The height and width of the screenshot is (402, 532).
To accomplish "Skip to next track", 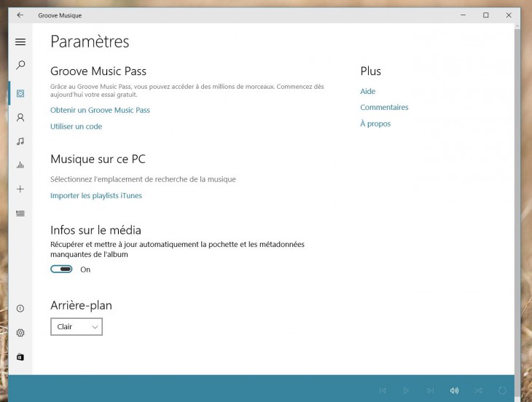I will coord(430,390).
